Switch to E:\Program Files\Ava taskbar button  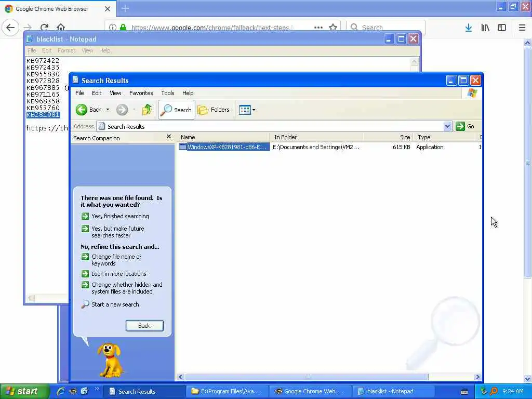point(227,391)
